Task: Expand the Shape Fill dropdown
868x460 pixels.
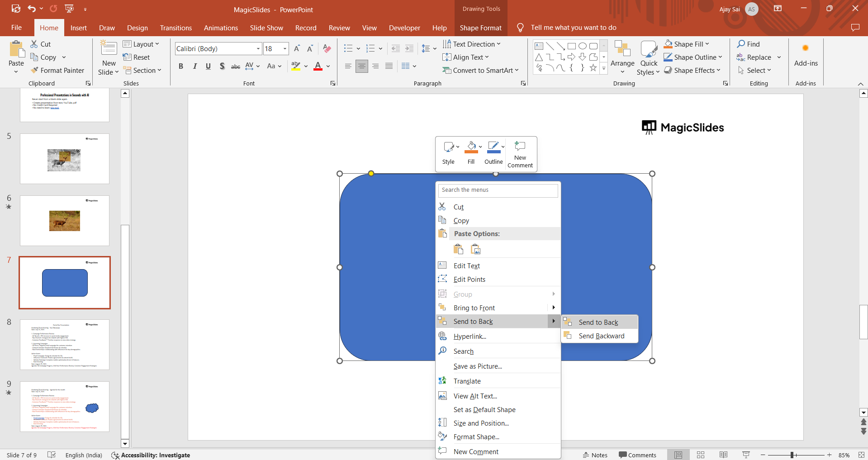Action: 707,44
